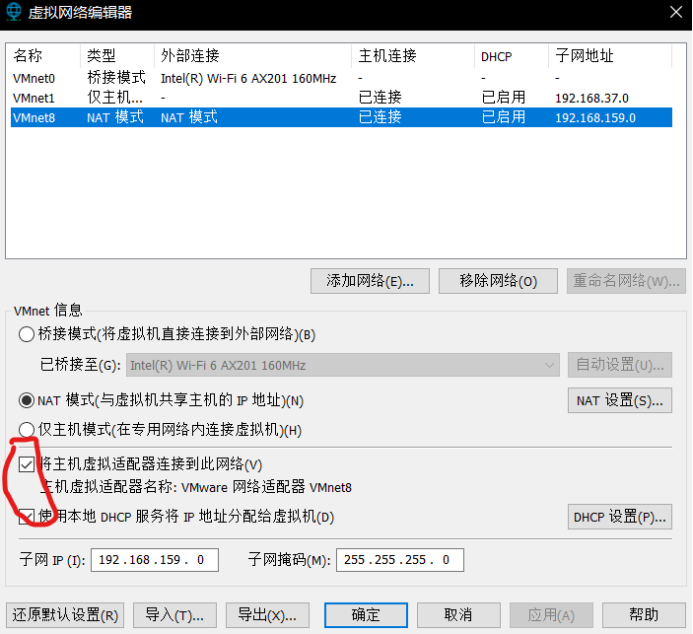Click the 类型 column header
Viewport: 693px width, 634px height.
118,56
